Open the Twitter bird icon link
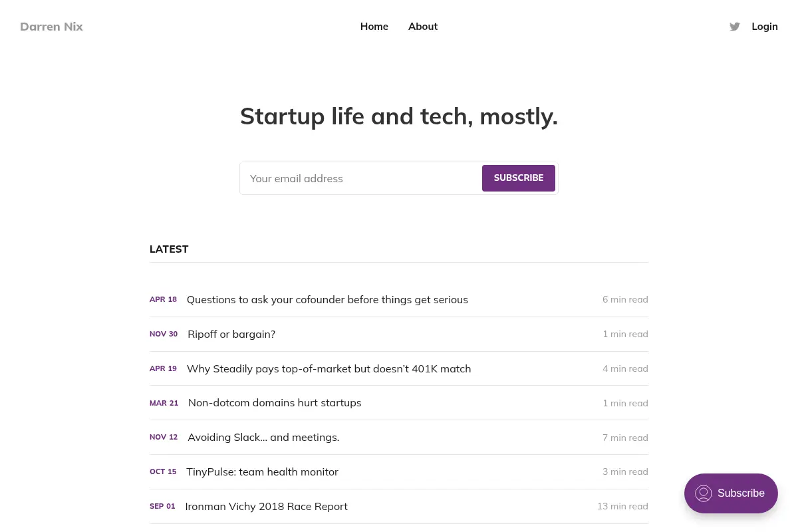798x532 pixels. point(735,27)
